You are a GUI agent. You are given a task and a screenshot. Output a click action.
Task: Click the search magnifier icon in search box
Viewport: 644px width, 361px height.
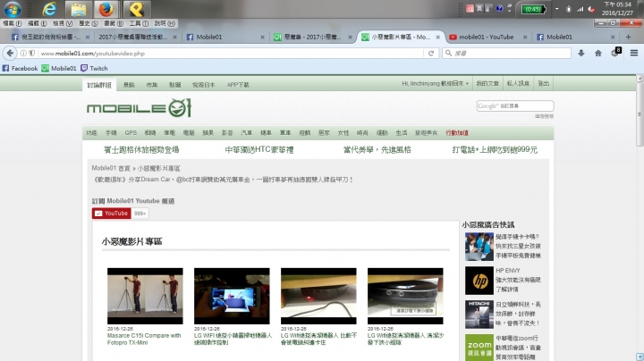(448, 54)
